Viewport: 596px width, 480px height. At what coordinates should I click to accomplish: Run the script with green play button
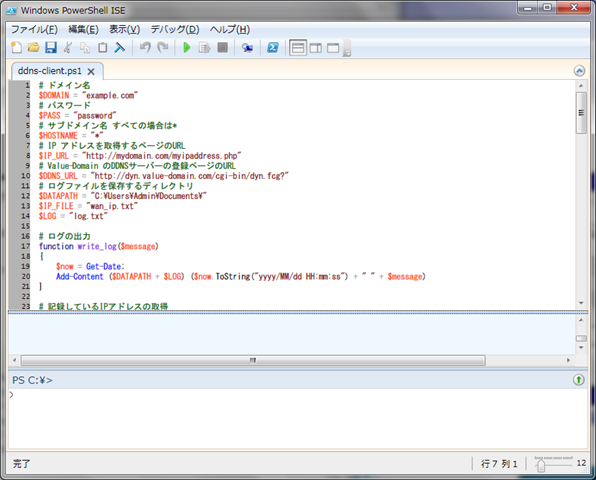coord(187,48)
